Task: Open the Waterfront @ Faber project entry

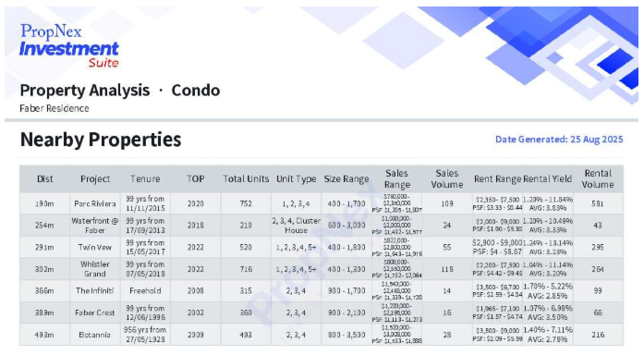Action: tap(95, 226)
